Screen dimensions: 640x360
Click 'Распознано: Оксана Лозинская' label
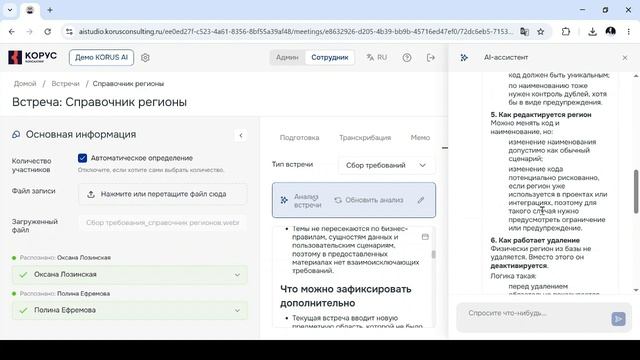(65, 258)
